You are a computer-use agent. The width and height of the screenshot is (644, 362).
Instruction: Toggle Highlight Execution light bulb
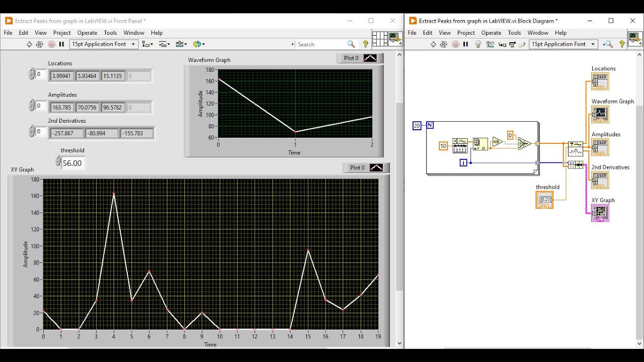click(478, 44)
